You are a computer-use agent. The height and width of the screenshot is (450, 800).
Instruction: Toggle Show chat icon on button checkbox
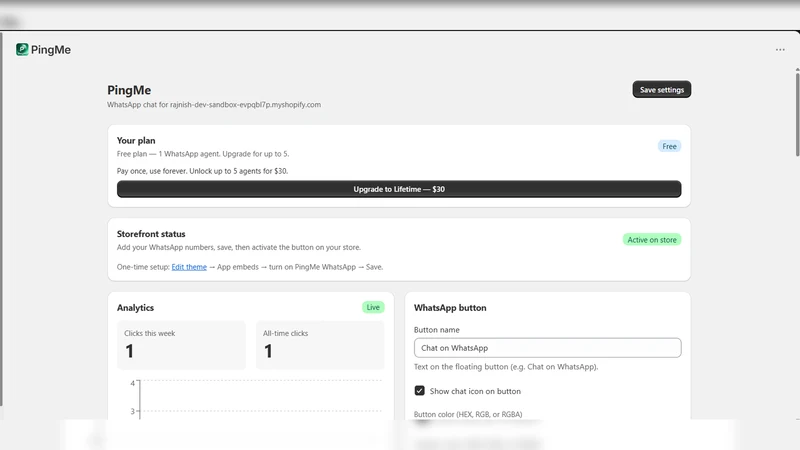click(x=419, y=391)
